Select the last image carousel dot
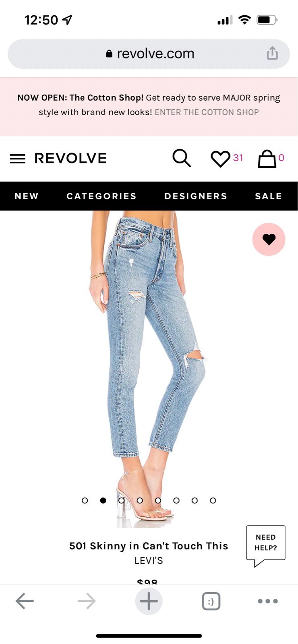Viewport: 298px width, 644px height. pos(213,500)
